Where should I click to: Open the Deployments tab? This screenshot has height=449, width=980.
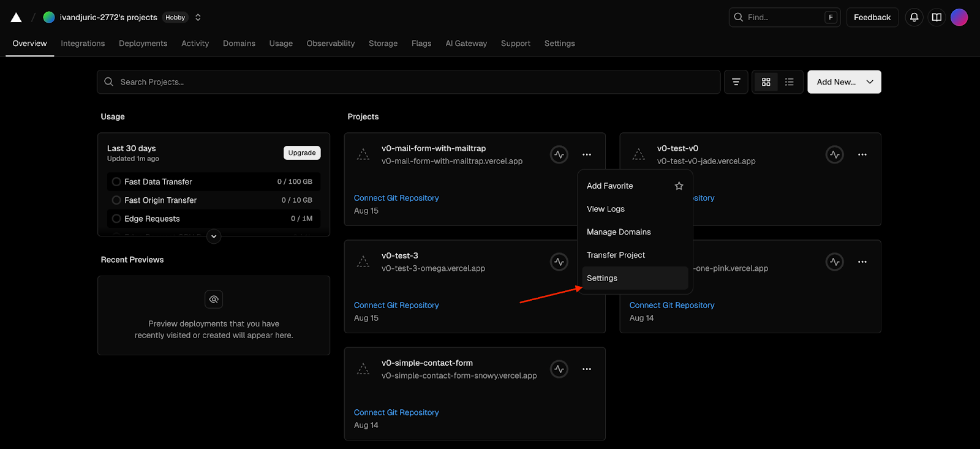143,43
